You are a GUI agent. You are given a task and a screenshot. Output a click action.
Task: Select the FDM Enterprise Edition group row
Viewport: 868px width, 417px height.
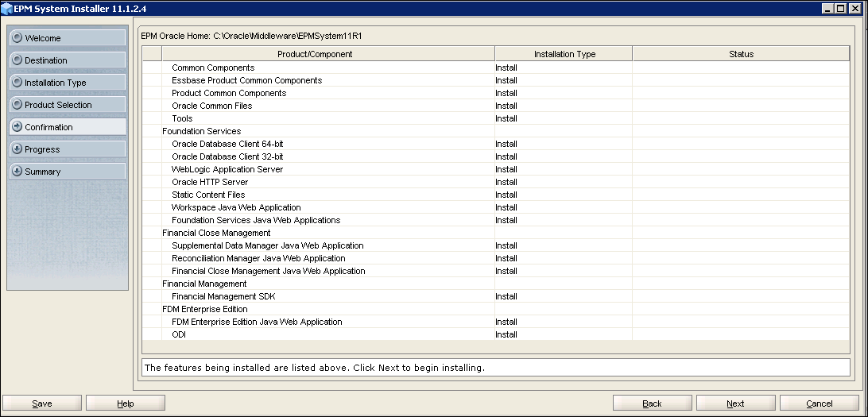[495, 309]
